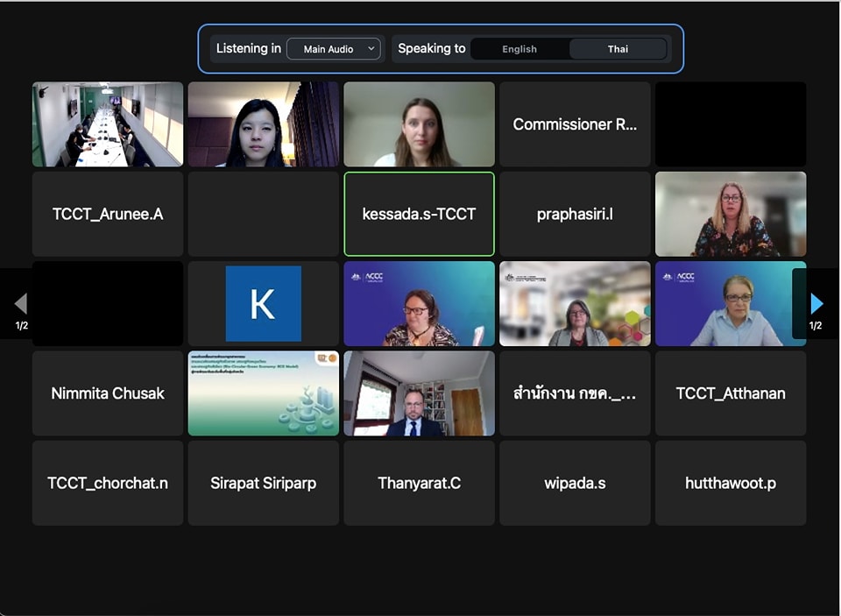
Task: Click the Nimmita Chusak participant tile
Action: click(108, 393)
